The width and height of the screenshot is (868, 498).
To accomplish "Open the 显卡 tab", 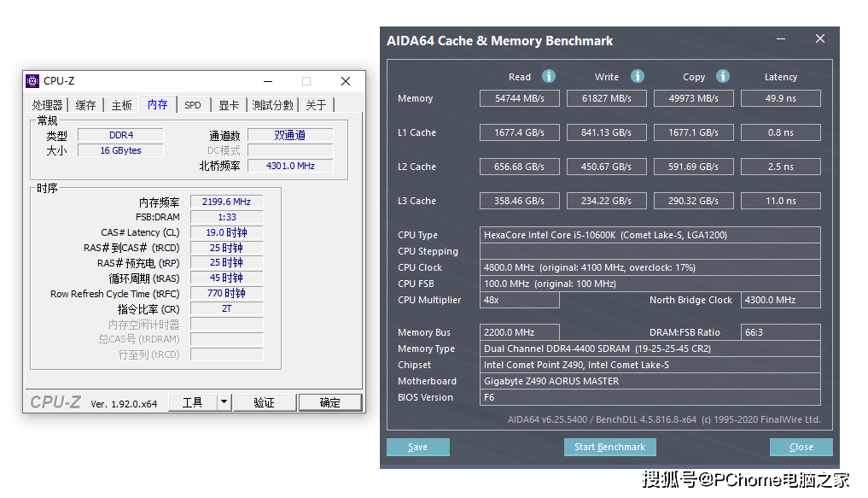I will (x=229, y=105).
